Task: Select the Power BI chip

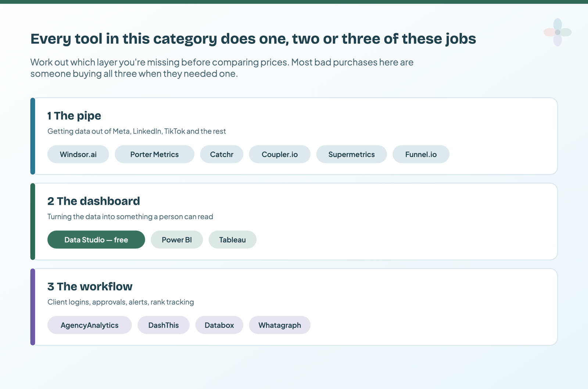Action: [177, 240]
